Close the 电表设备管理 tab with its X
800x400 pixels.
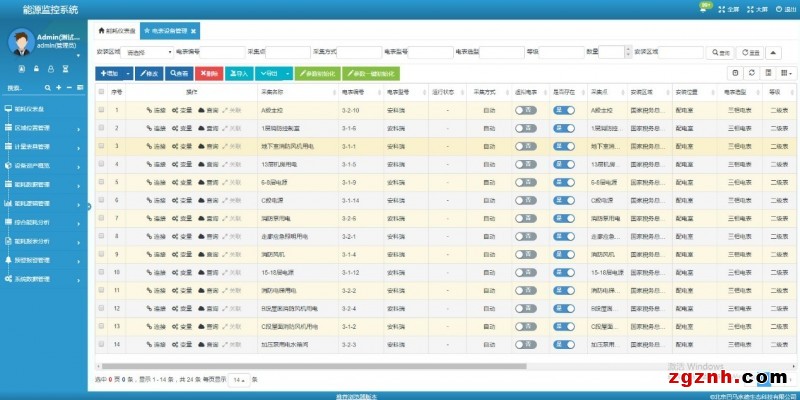tap(193, 31)
